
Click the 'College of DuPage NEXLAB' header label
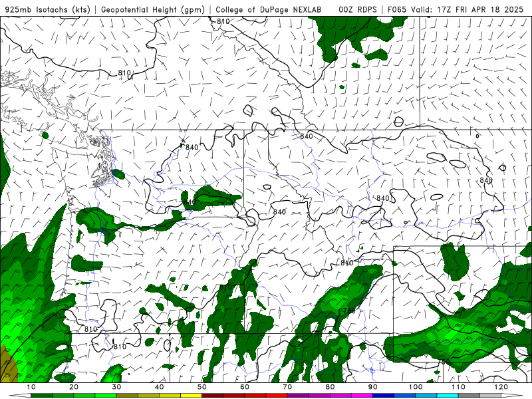[269, 10]
